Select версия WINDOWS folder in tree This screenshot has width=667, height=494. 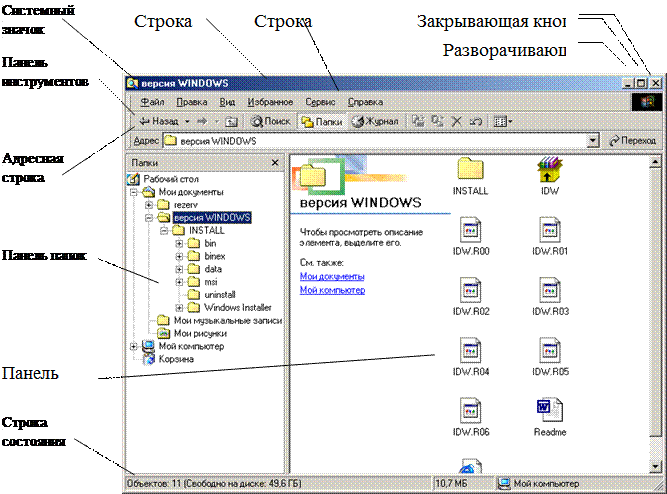coord(212,218)
